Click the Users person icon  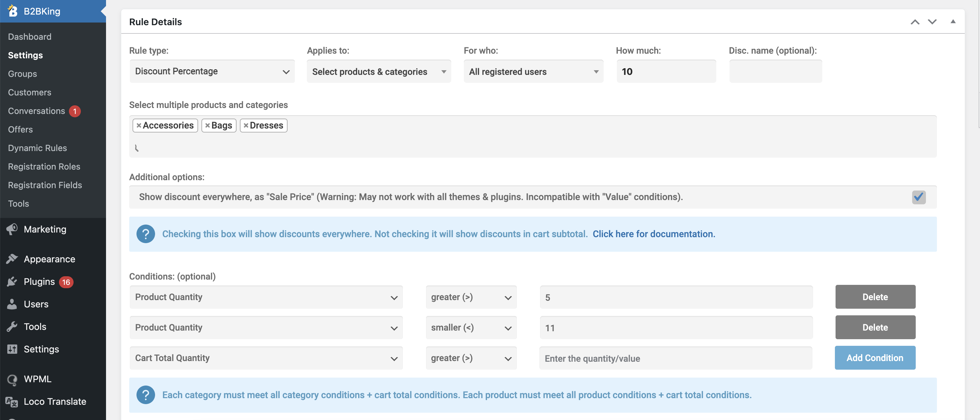(12, 304)
